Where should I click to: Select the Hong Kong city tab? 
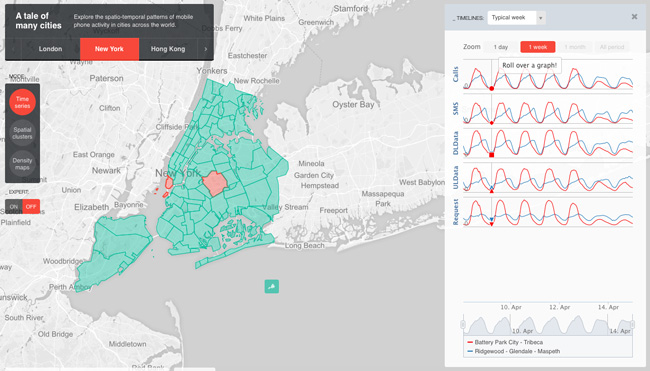pos(168,49)
